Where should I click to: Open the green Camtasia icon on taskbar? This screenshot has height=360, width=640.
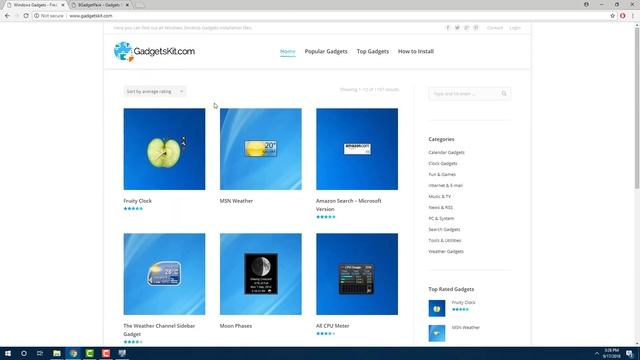[90, 353]
